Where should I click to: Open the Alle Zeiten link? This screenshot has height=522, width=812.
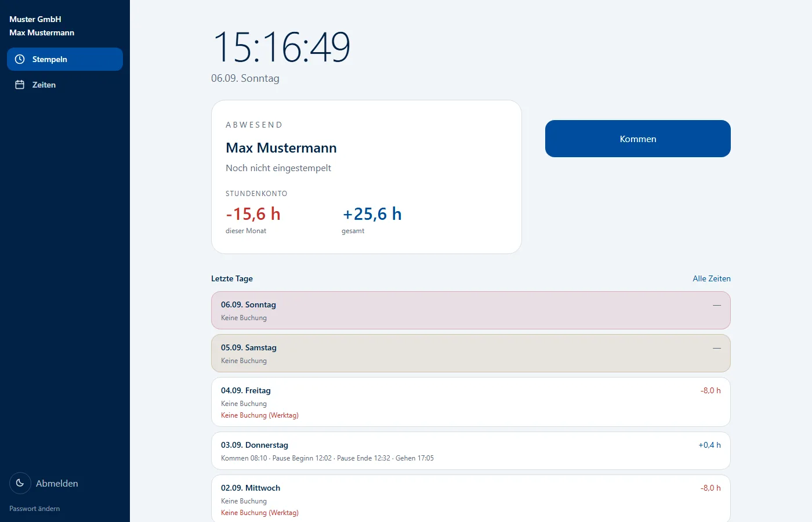point(712,278)
